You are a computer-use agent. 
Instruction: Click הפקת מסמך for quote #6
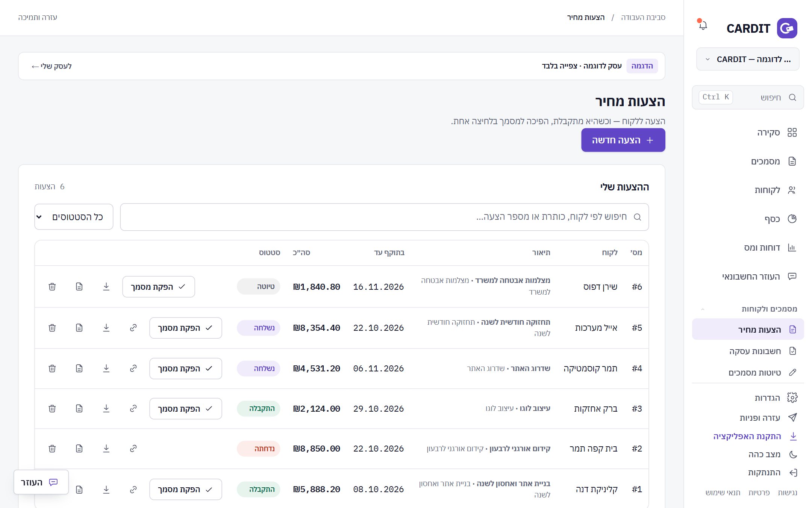tap(159, 287)
